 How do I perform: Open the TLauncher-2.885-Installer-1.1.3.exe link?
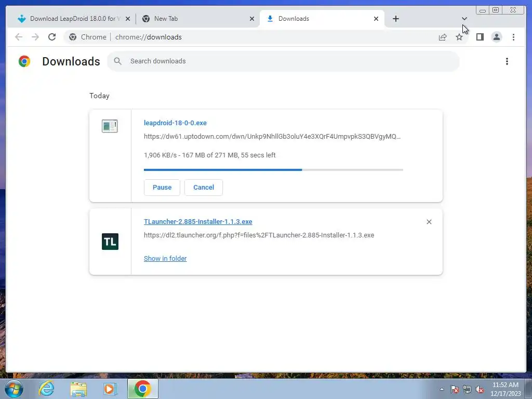[198, 221]
